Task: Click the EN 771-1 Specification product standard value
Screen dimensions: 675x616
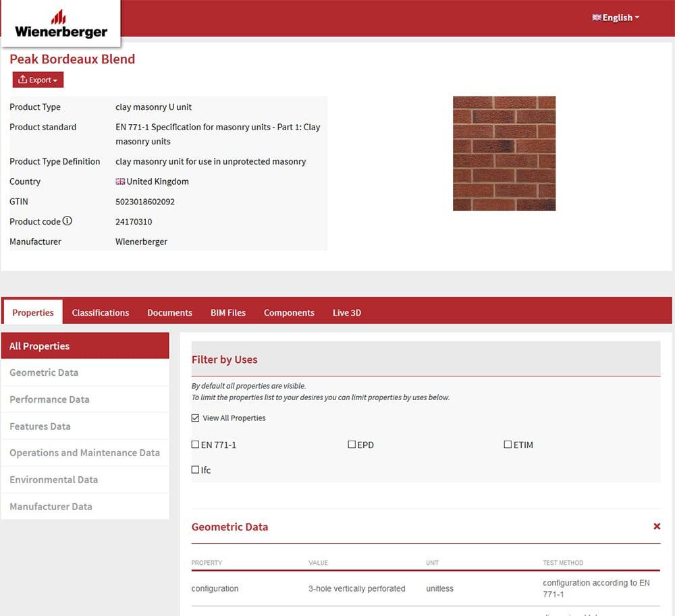Action: (x=218, y=134)
